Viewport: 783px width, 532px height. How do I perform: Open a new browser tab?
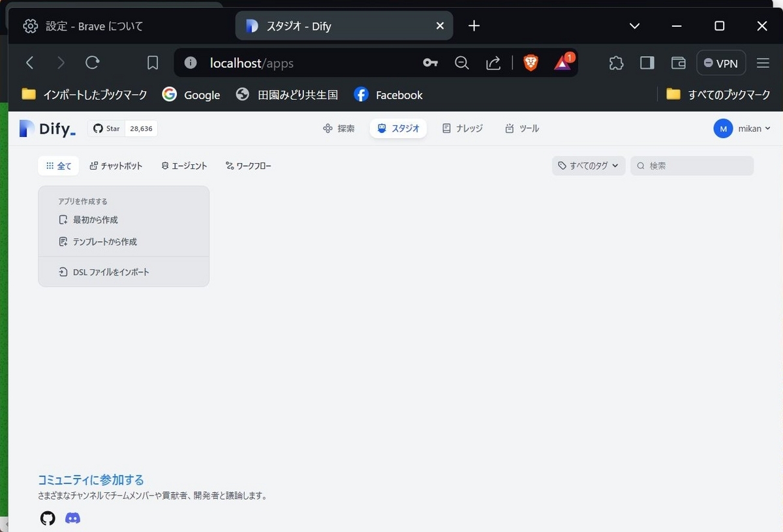pos(474,26)
